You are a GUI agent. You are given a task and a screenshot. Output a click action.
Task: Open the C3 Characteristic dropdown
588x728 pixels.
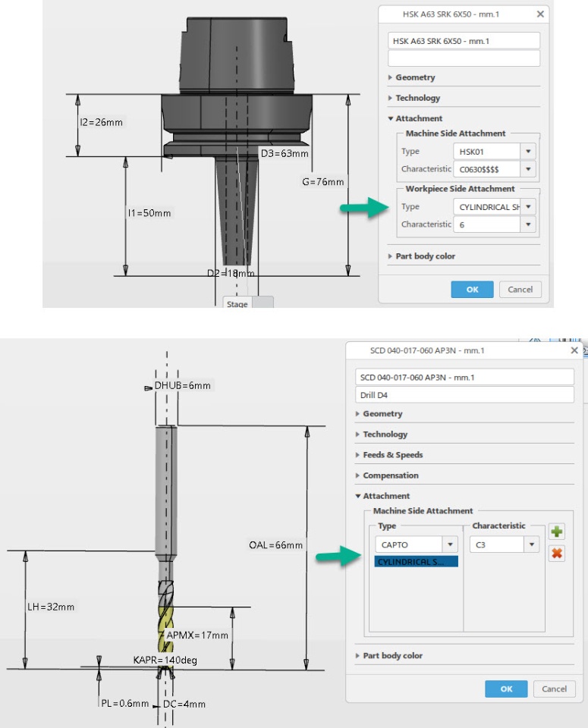pos(532,544)
